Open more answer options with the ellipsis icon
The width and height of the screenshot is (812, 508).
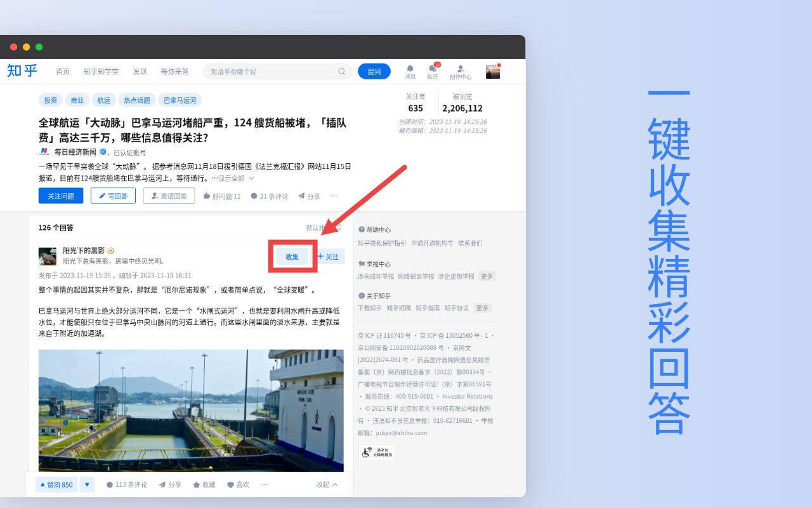(x=265, y=484)
